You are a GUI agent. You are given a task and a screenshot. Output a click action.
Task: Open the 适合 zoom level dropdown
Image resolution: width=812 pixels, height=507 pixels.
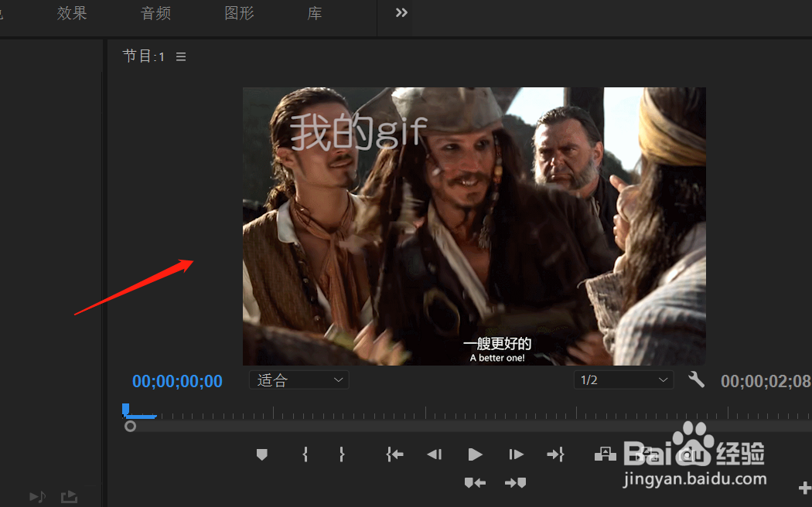tap(299, 380)
